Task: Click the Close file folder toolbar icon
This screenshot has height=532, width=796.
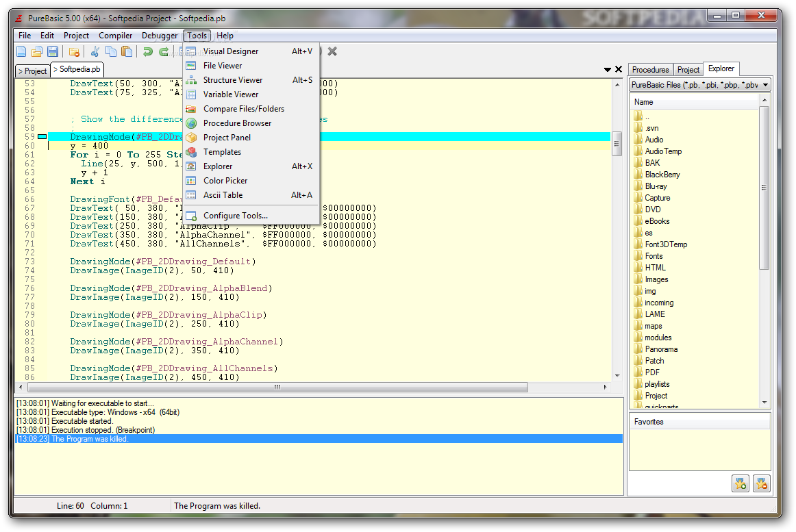Action: (x=74, y=51)
